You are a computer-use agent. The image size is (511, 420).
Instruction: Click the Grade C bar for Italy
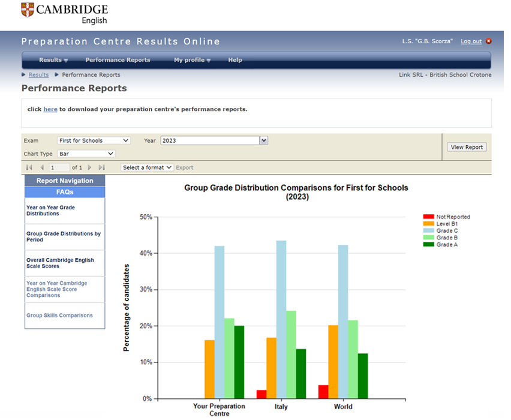[x=281, y=320]
